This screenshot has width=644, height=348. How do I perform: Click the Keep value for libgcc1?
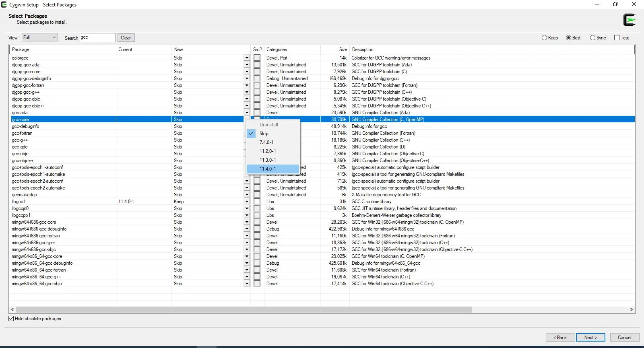coord(179,202)
